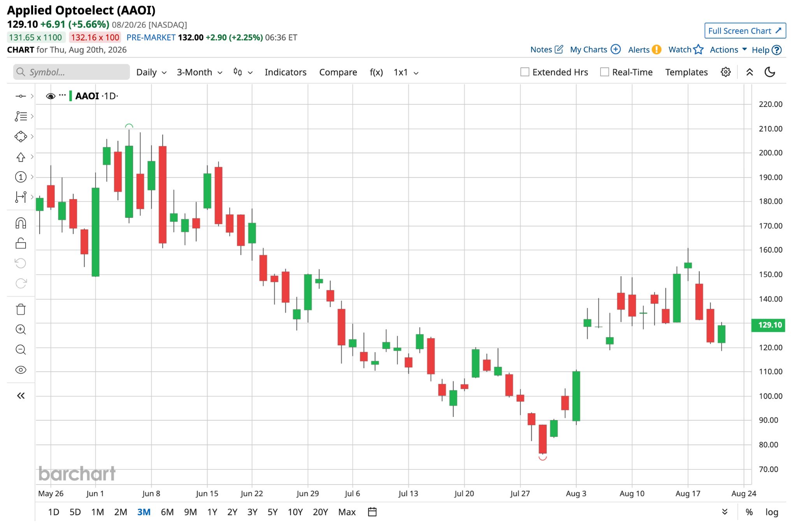Open the Daily frequency dropdown
Image resolution: width=797 pixels, height=532 pixels.
point(151,72)
